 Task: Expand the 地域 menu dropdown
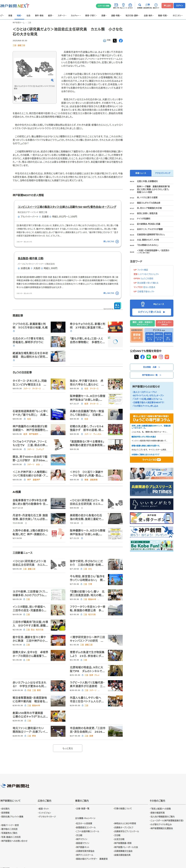point(20,15)
